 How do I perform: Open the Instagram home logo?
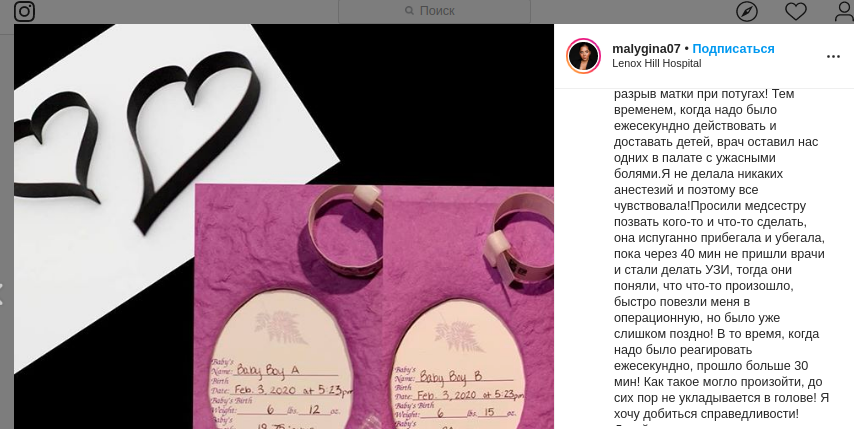[25, 11]
